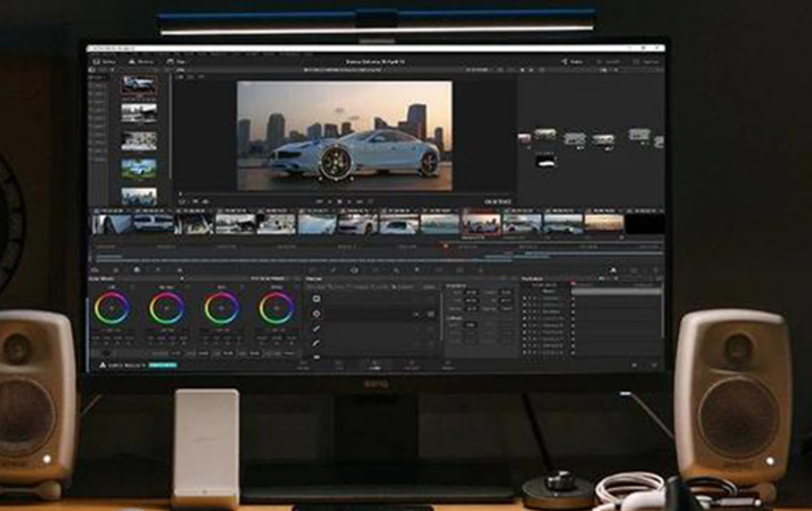Select the Polygon pen window shape
812x511 pixels.
[x=316, y=328]
